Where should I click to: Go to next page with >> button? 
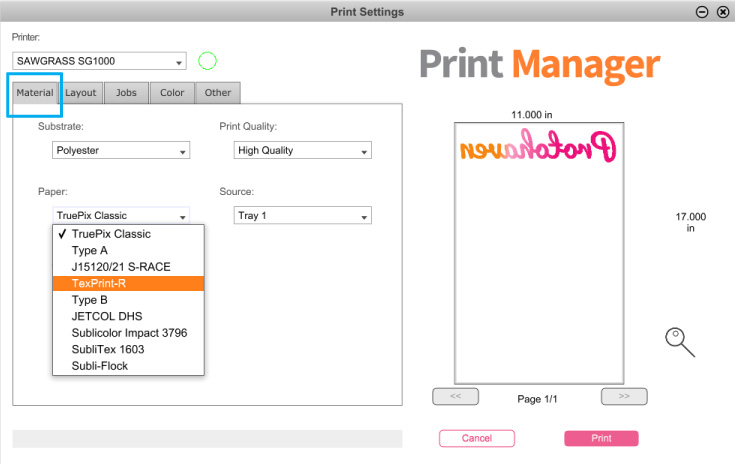click(x=624, y=396)
